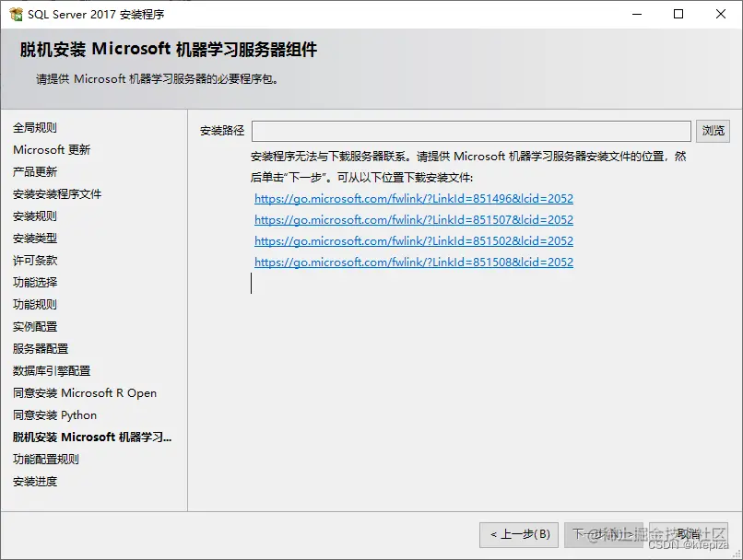
Task: Click the installation path input field
Action: (x=471, y=131)
